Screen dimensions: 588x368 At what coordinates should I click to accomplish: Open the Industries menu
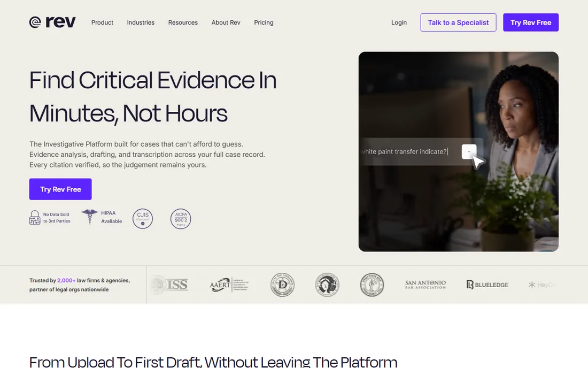coord(141,22)
